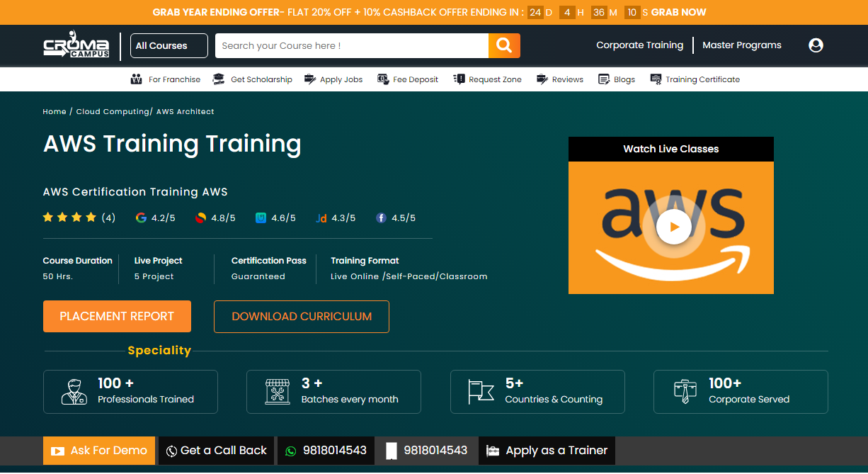The height and width of the screenshot is (474, 868).
Task: Click 'Live Online /Self-Paced/Classroom' format text
Action: point(409,276)
